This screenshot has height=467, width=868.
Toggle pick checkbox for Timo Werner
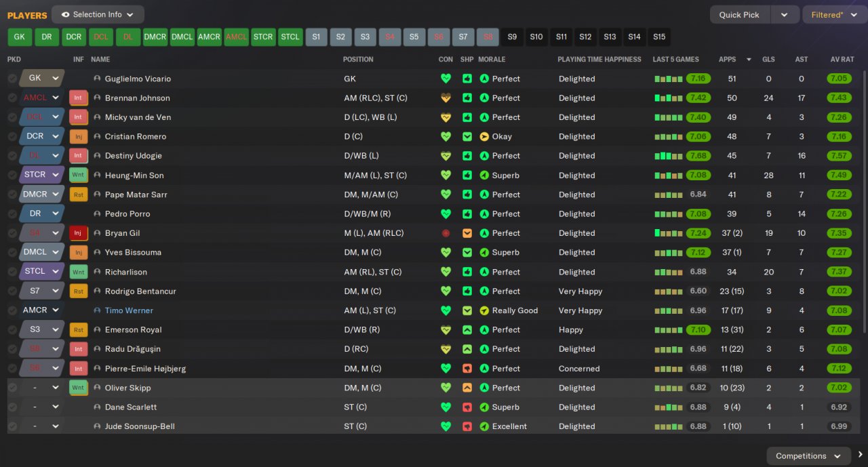point(12,310)
